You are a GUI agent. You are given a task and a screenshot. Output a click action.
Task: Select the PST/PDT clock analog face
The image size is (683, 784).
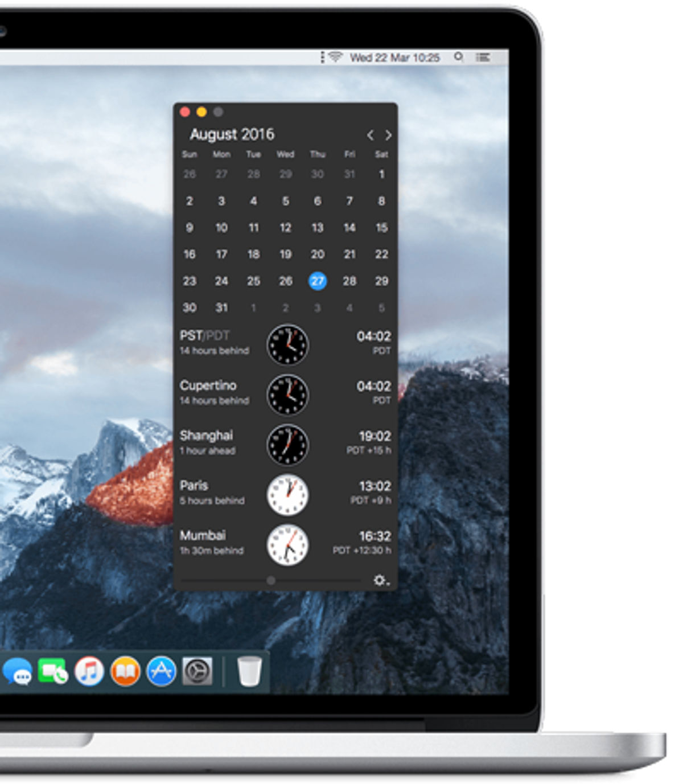coord(288,344)
